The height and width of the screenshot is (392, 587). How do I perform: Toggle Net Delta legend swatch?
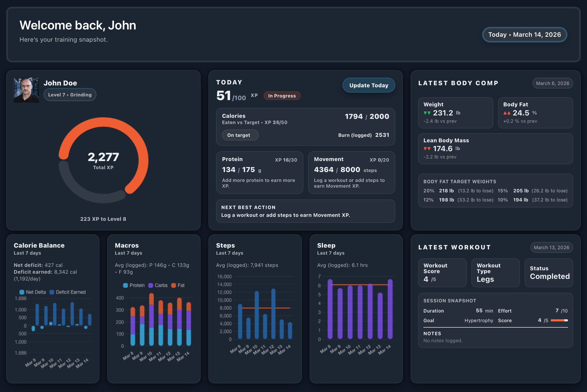tap(22, 292)
